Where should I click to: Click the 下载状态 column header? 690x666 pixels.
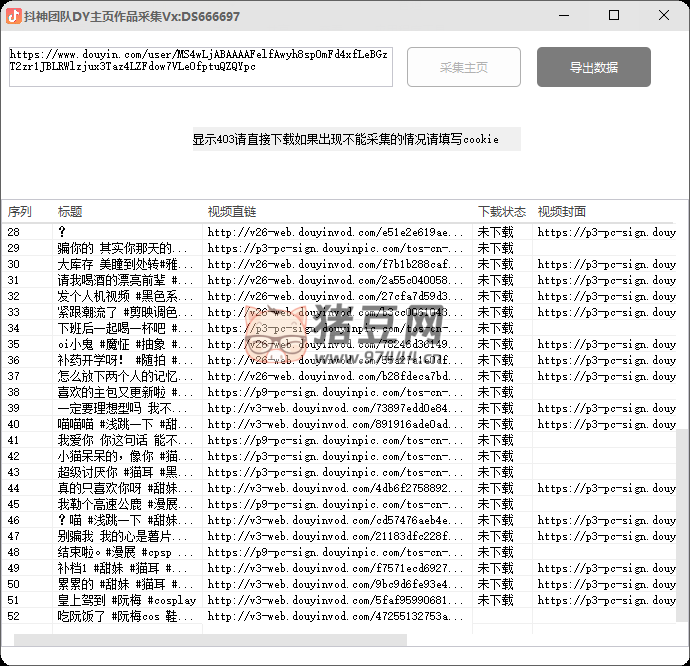[502, 212]
